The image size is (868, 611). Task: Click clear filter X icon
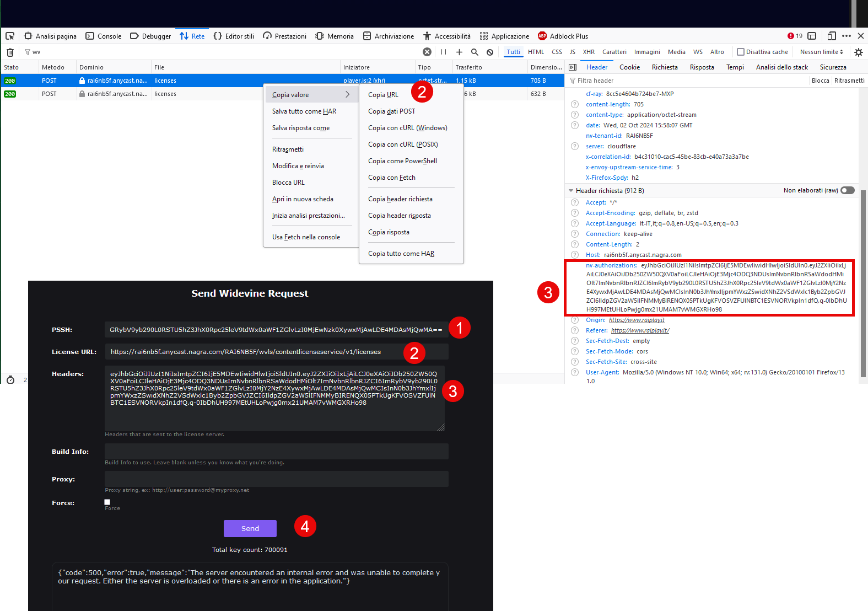coord(427,52)
